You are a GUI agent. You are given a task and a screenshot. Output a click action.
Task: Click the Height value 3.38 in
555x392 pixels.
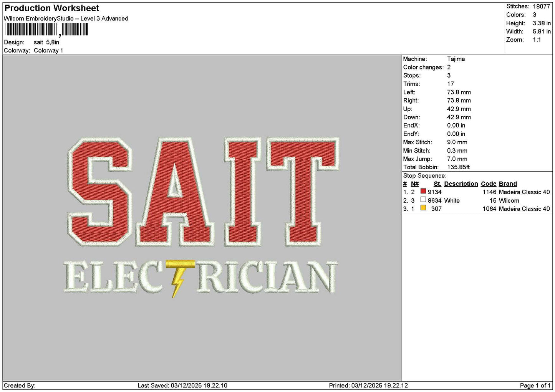click(542, 23)
